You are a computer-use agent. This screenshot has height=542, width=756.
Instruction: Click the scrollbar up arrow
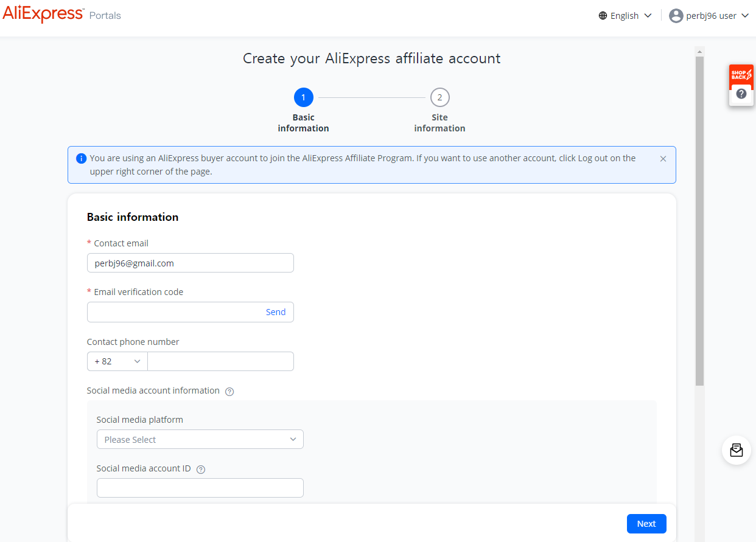[x=699, y=51]
